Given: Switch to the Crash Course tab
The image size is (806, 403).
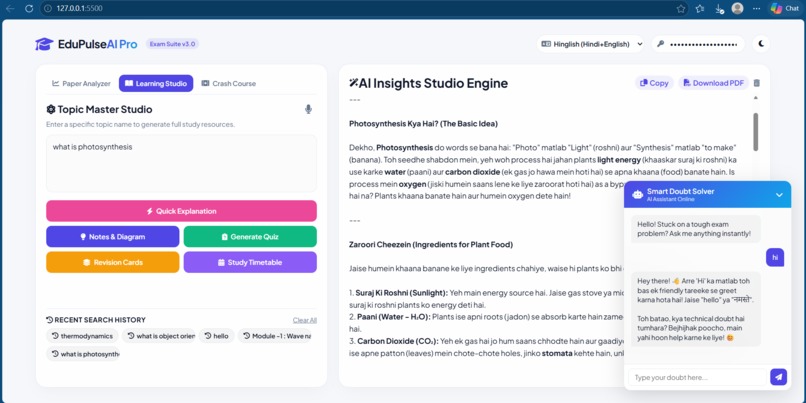Looking at the screenshot, I should click(x=228, y=83).
